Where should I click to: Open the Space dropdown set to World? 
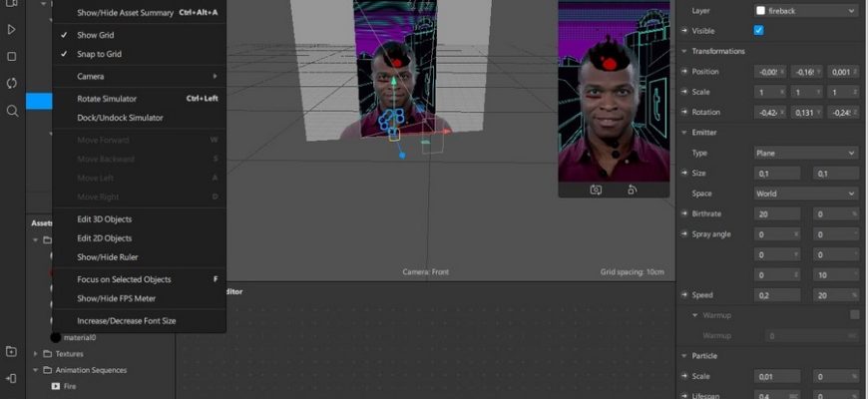pos(805,194)
